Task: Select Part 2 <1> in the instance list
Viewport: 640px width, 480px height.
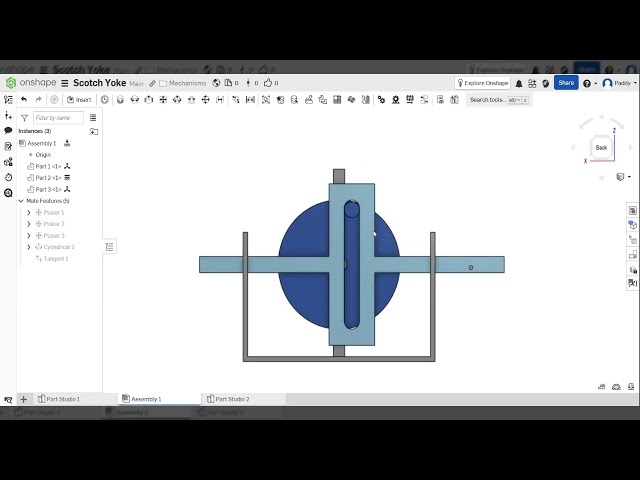Action: pos(48,178)
